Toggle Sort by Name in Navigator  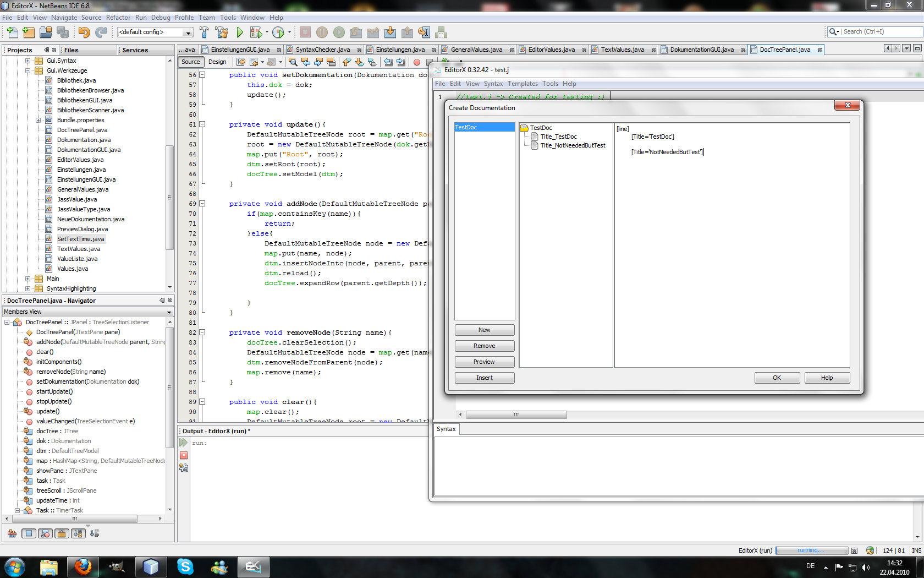point(78,533)
